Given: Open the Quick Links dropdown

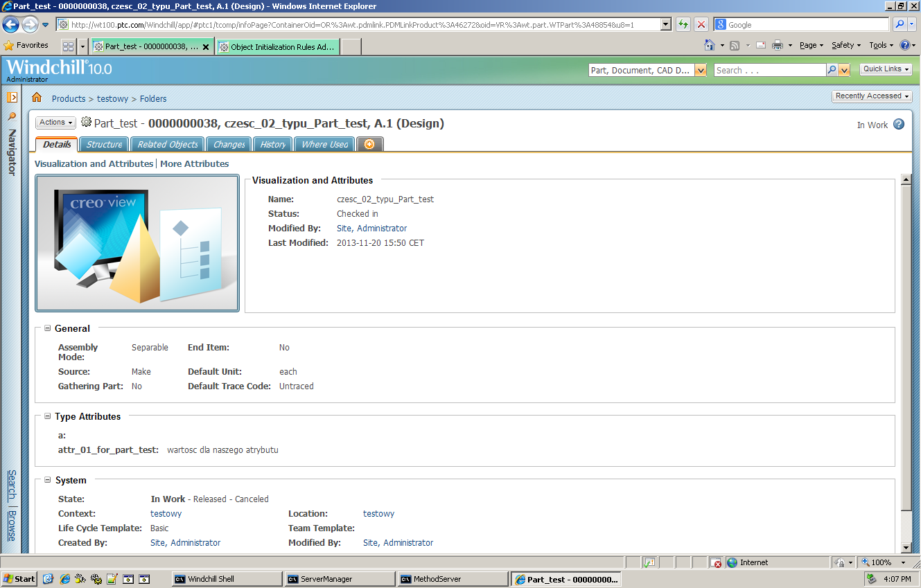Looking at the screenshot, I should 886,69.
